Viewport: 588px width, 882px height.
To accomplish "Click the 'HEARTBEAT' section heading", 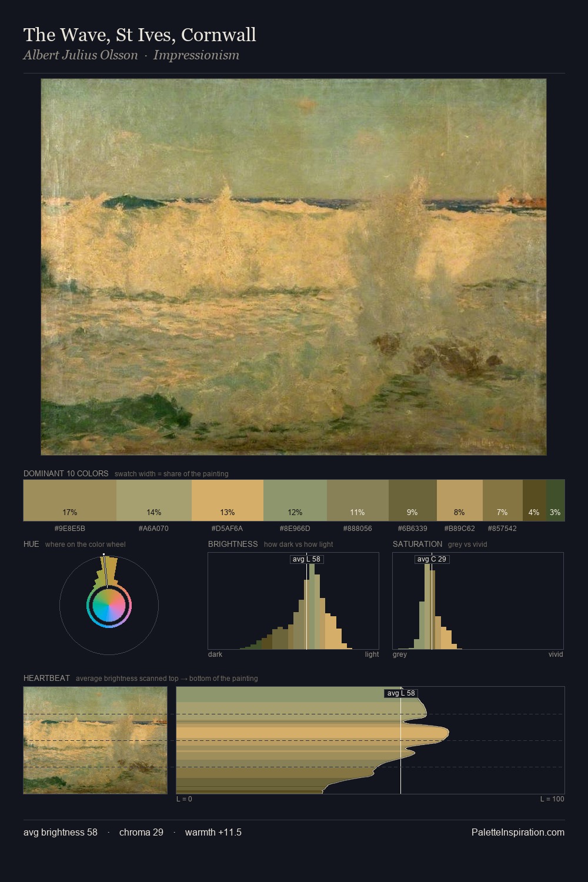I will click(x=46, y=678).
